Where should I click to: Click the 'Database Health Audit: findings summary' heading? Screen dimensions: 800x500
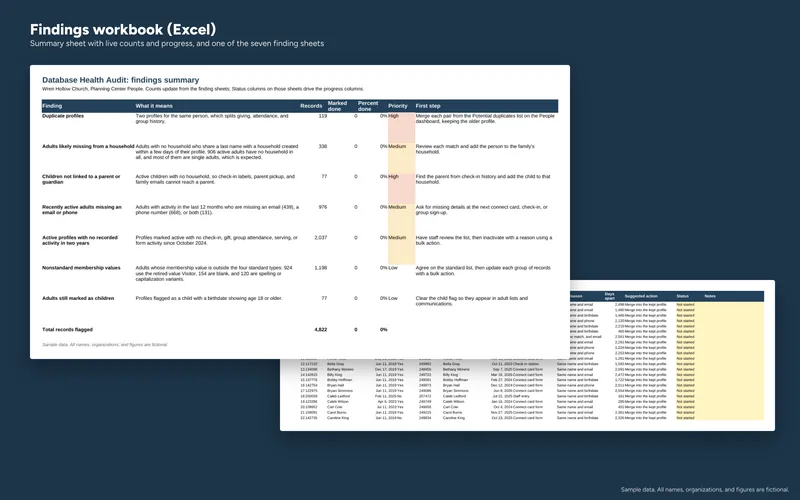coord(120,80)
